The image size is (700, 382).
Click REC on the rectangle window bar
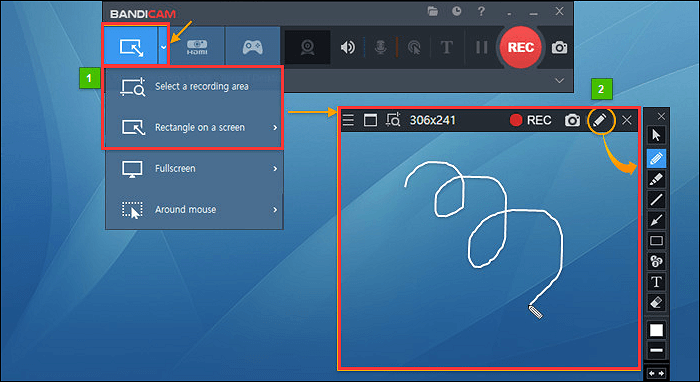click(530, 120)
